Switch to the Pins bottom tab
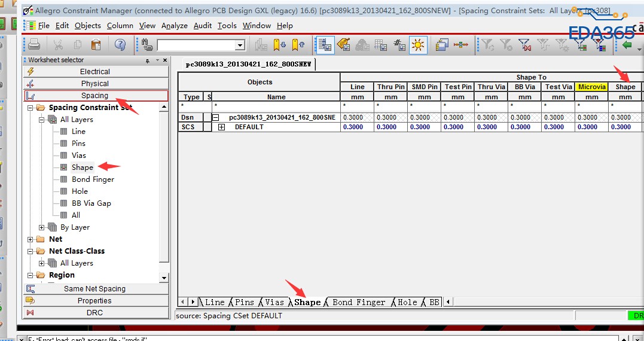This screenshot has width=644, height=341. [x=245, y=302]
